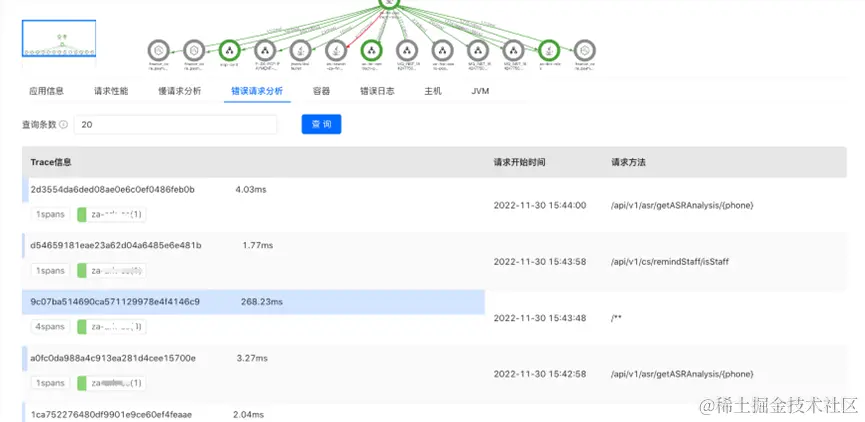865x422 pixels.
Task: Click the green service tag under trace d54659181
Action: click(x=111, y=270)
